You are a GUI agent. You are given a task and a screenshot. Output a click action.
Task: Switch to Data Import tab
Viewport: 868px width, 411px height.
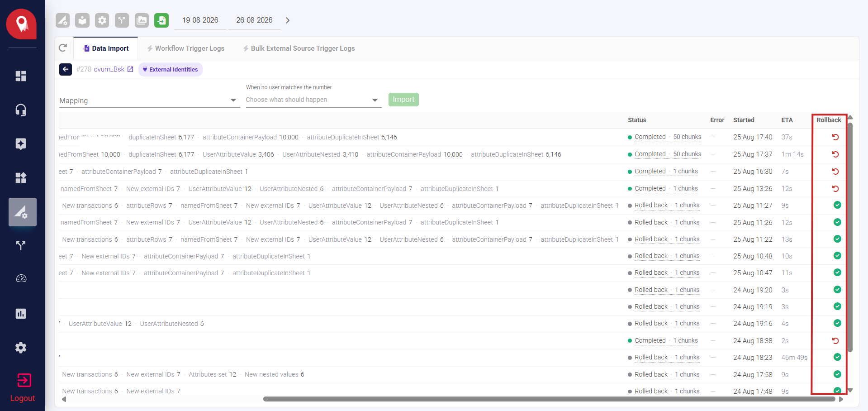coord(106,48)
